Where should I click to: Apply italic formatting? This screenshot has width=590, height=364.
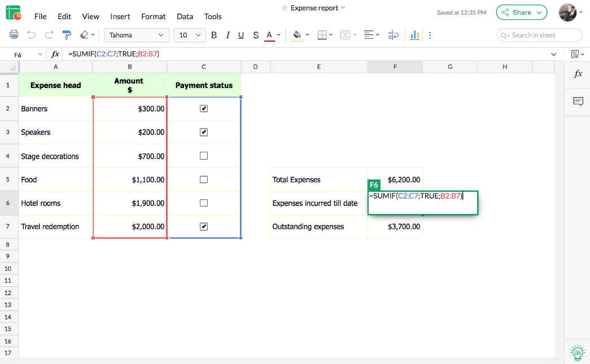click(227, 34)
